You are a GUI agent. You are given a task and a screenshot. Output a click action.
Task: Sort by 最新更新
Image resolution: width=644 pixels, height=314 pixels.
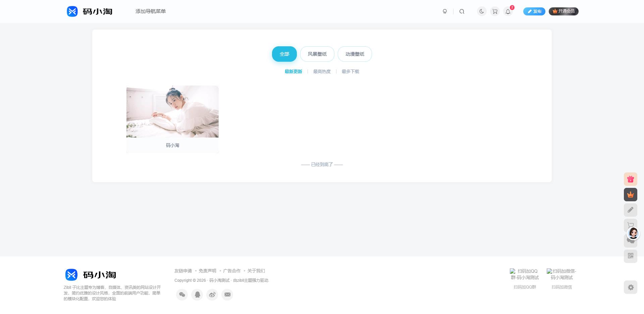(293, 71)
